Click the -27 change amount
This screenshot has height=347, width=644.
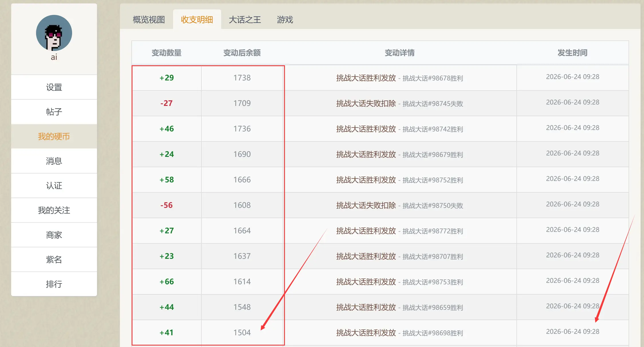tap(167, 103)
